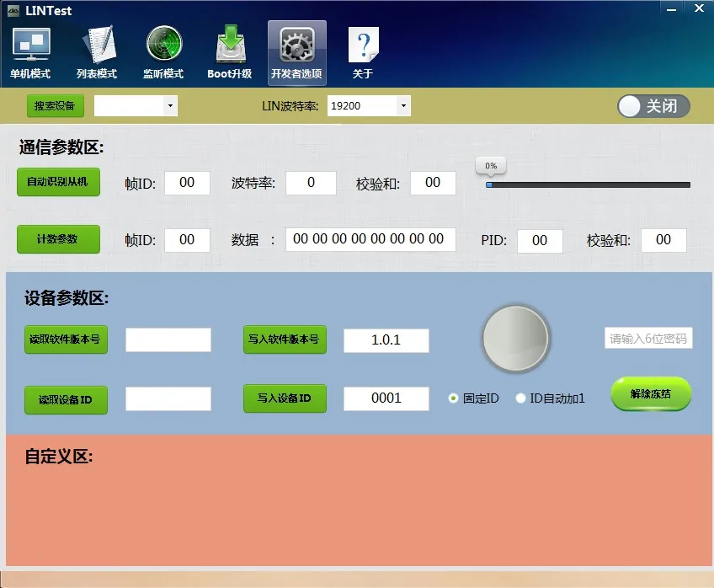Click the 数据 bytes input field
The image size is (714, 588).
click(370, 239)
